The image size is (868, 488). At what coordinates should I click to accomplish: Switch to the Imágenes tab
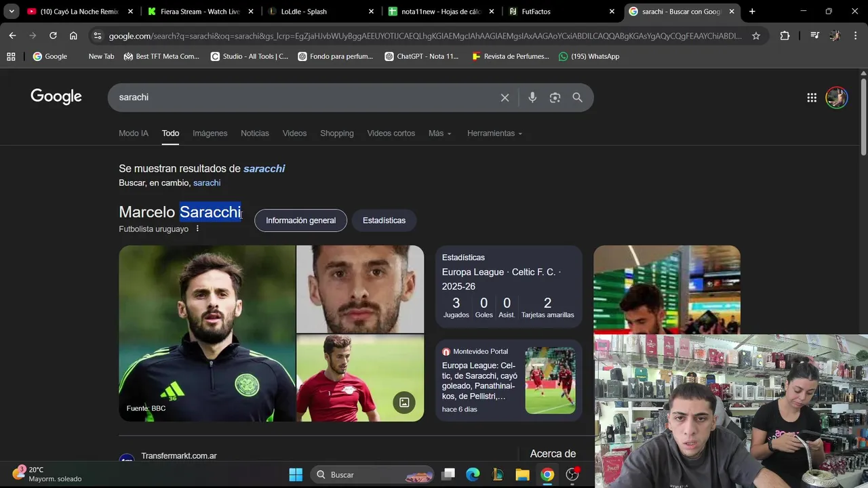[210, 134]
